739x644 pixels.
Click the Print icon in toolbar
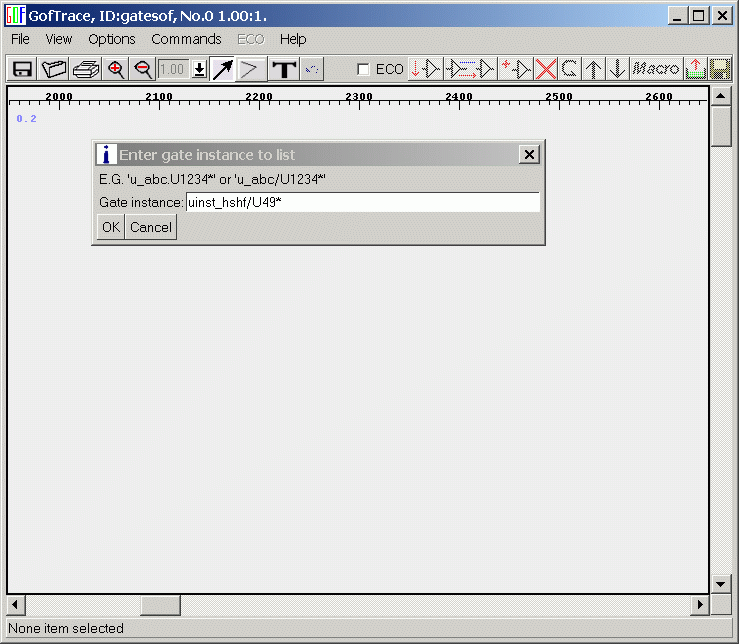[x=85, y=69]
